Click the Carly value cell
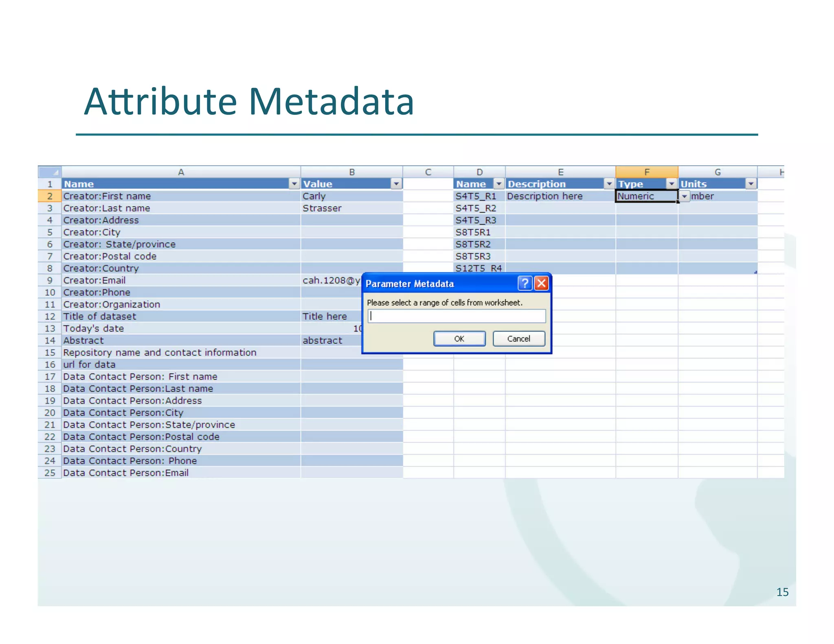 352,196
